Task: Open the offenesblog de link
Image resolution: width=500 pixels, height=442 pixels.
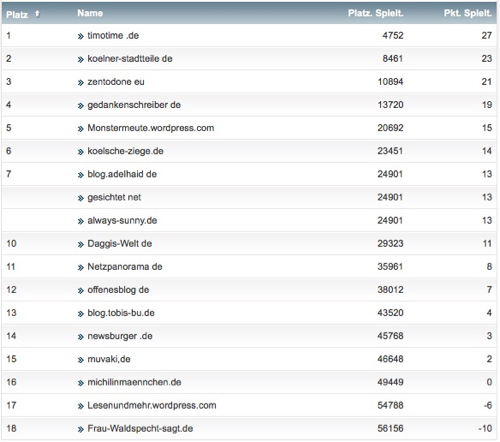Action: 118,290
